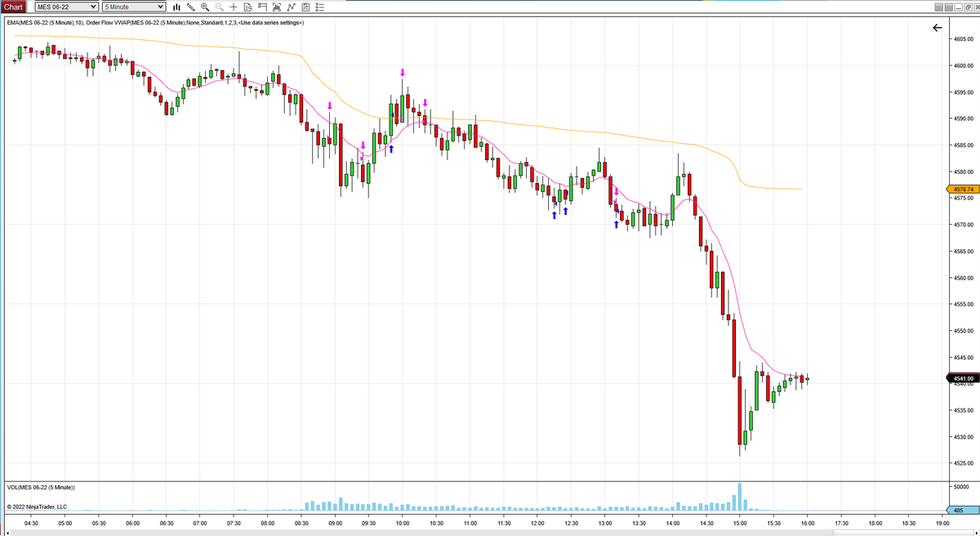980x536 pixels.
Task: Click the back arrow to return to latest bar
Action: pyautogui.click(x=937, y=28)
